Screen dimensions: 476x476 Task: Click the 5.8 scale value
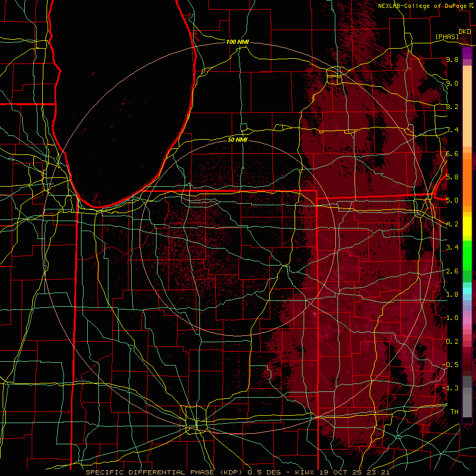pyautogui.click(x=452, y=177)
